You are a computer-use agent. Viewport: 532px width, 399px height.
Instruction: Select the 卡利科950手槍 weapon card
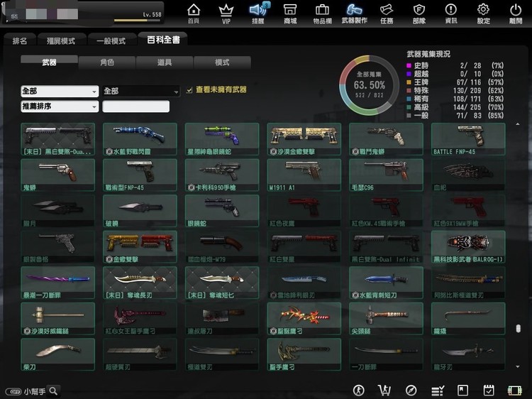222,175
